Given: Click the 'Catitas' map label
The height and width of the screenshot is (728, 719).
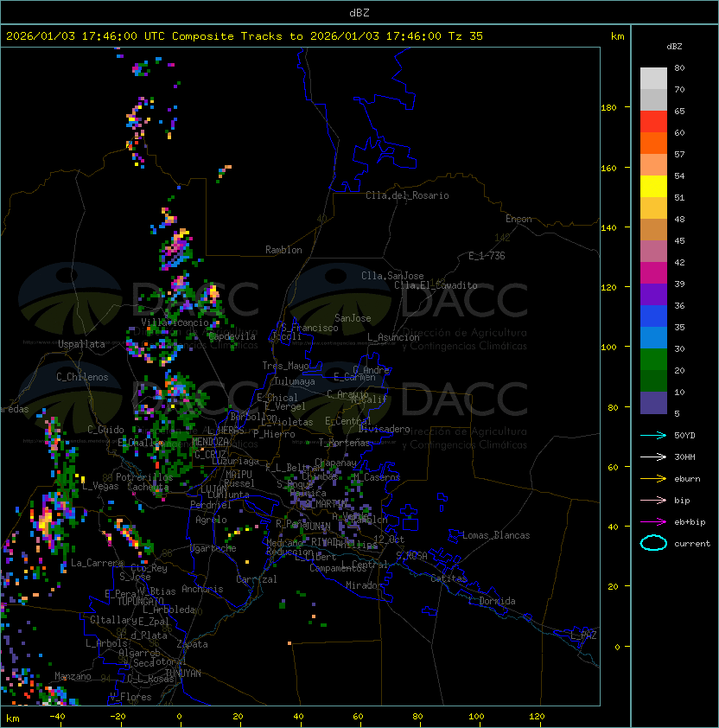Looking at the screenshot, I should (449, 578).
